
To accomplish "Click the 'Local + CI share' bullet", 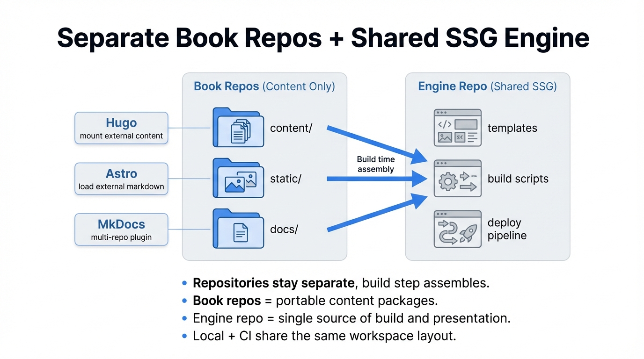I will tap(324, 336).
